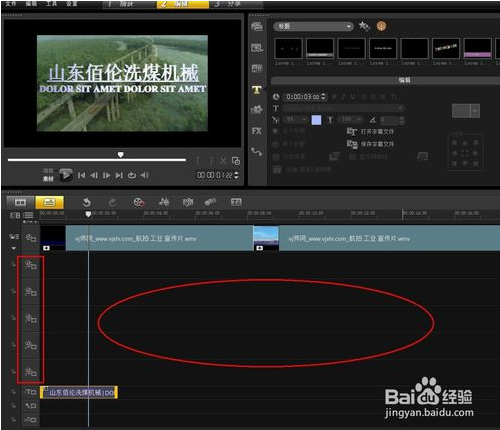Open the Transition library panel
The image size is (500, 430).
tap(257, 68)
